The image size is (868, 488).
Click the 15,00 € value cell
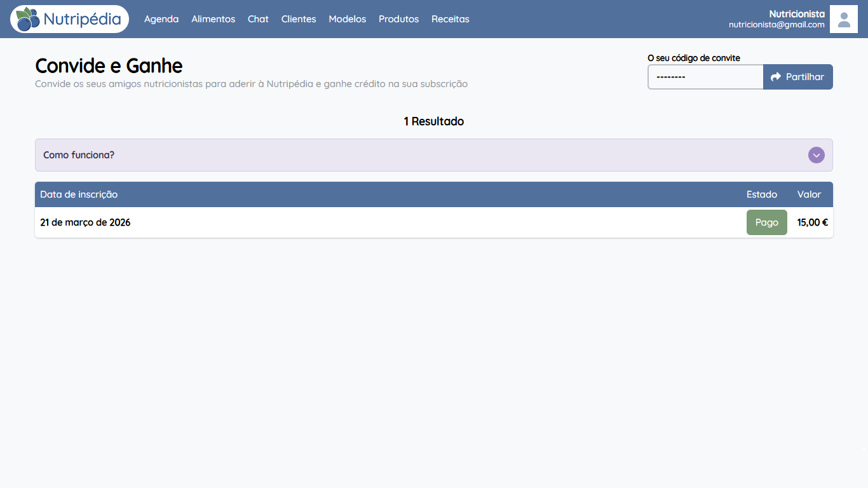click(x=813, y=222)
